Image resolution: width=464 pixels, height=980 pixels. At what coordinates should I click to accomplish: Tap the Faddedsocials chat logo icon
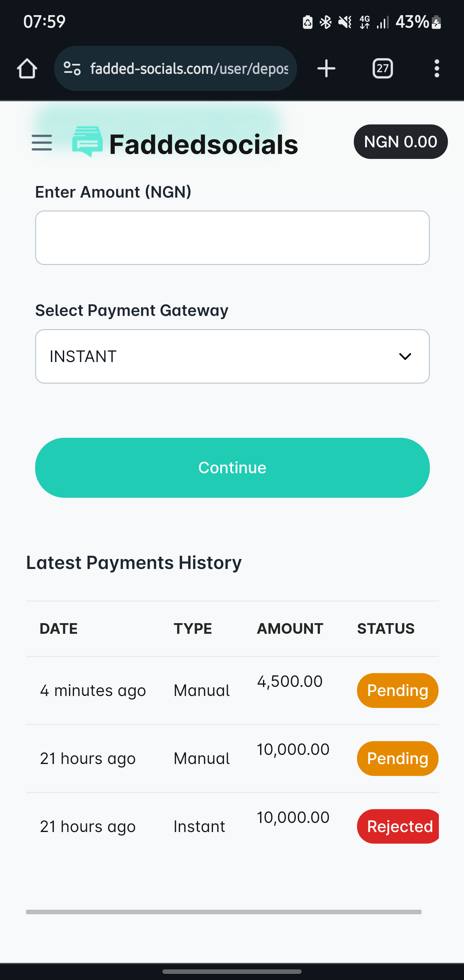pos(87,142)
